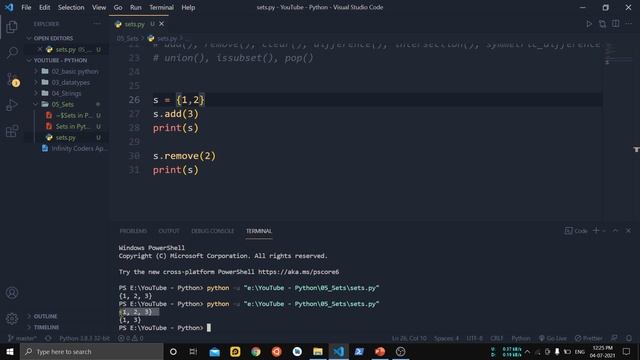This screenshot has width=640, height=360.
Task: Close sets.py in Open Editors list
Action: (x=40, y=49)
